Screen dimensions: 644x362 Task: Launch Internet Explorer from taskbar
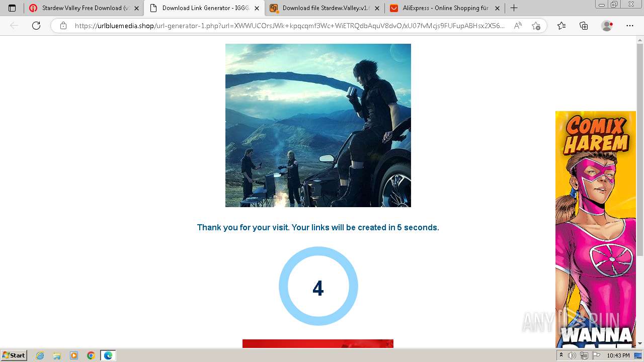click(x=40, y=355)
